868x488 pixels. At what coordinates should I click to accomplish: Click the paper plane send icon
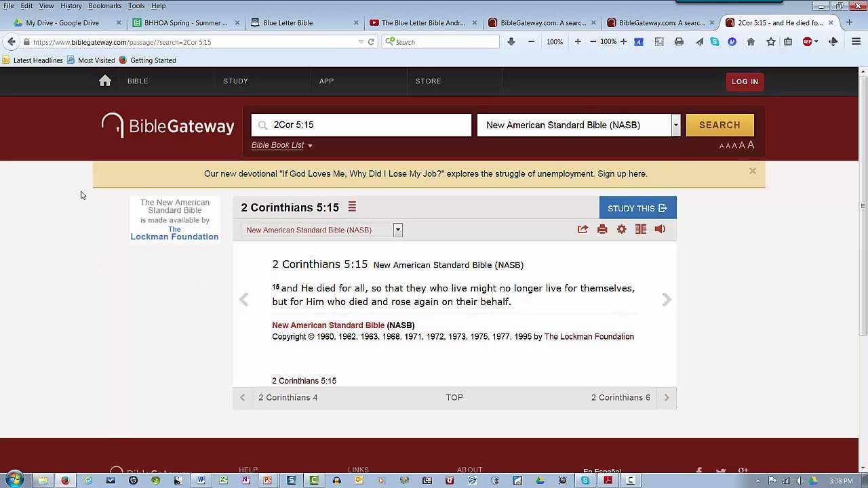[699, 41]
